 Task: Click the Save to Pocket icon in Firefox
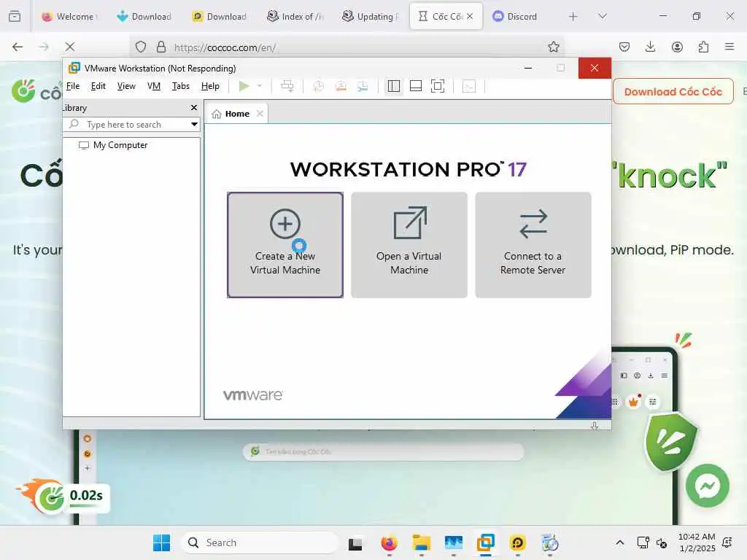click(624, 47)
